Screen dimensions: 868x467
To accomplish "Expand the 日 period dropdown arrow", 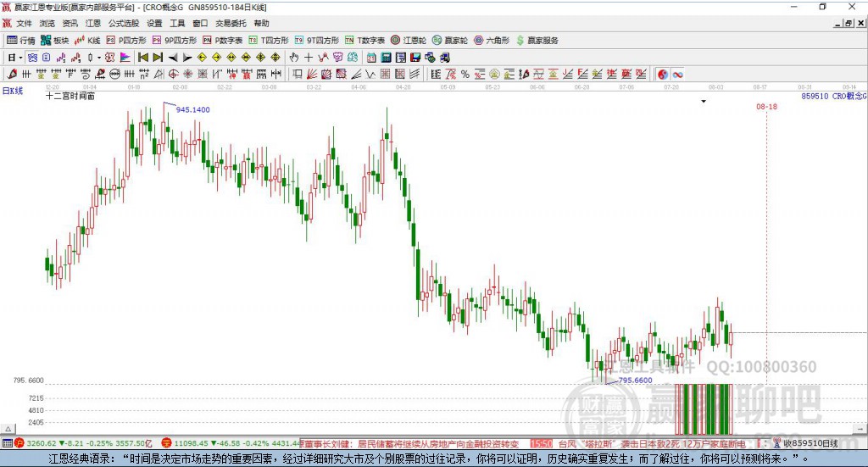I will [x=20, y=58].
